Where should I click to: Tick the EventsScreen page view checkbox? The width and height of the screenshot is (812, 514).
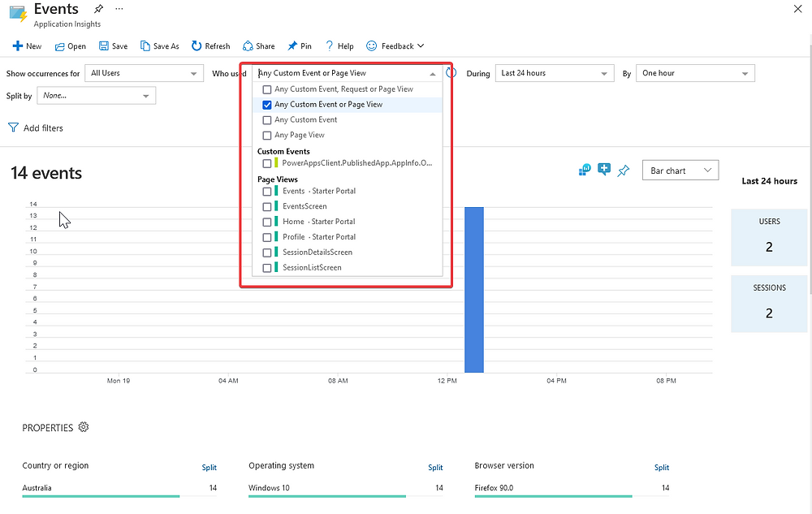(x=266, y=206)
